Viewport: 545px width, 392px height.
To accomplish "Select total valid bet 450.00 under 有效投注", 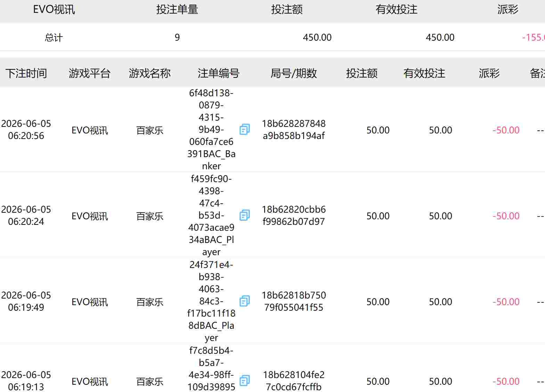I will 440,38.
